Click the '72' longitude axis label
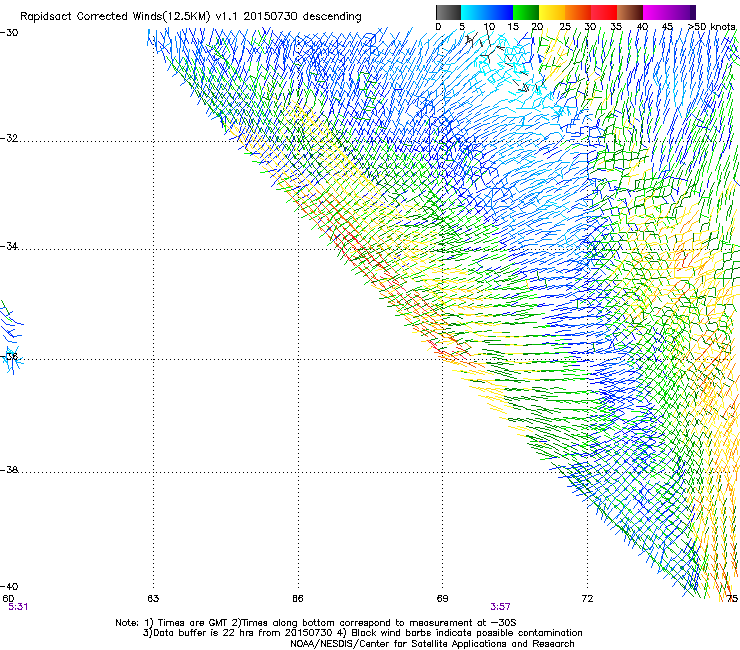740x650 pixels. click(587, 599)
